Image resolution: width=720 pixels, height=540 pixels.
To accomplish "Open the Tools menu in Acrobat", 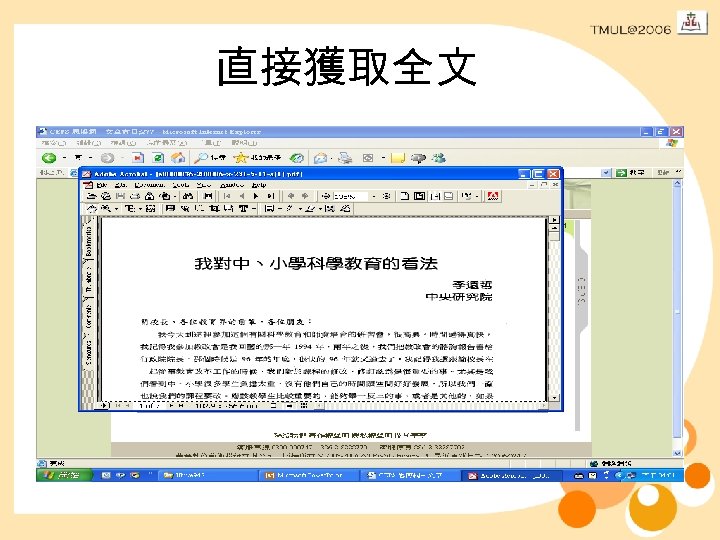I will (x=181, y=185).
